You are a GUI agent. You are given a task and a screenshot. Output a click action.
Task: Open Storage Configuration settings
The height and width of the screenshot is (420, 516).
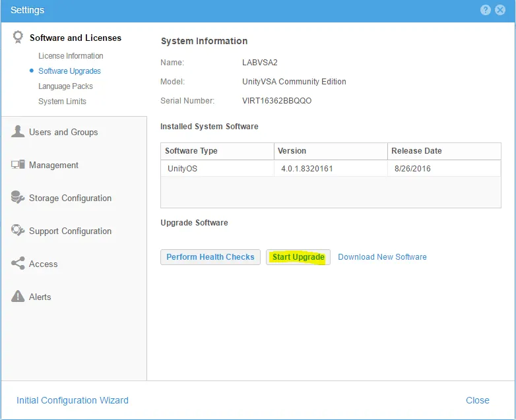point(70,198)
